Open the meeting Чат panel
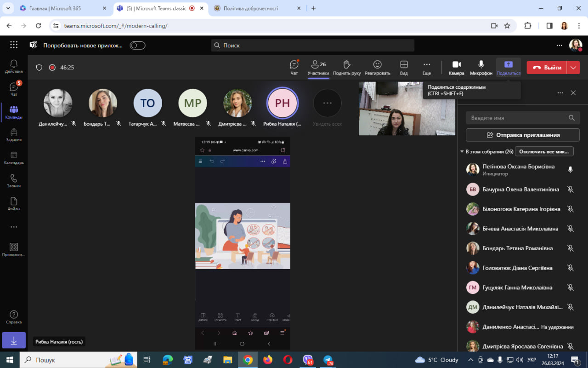Image resolution: width=588 pixels, height=368 pixels. click(x=294, y=68)
